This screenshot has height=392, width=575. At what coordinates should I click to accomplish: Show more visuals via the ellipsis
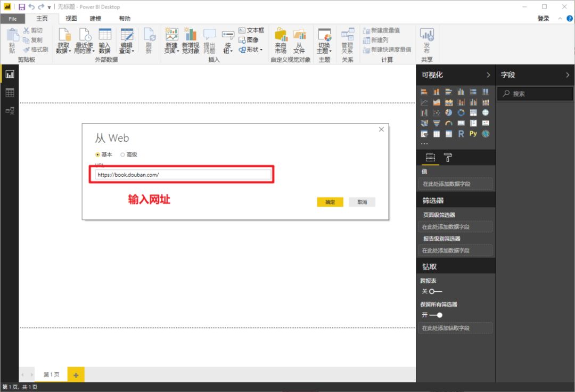[x=424, y=143]
